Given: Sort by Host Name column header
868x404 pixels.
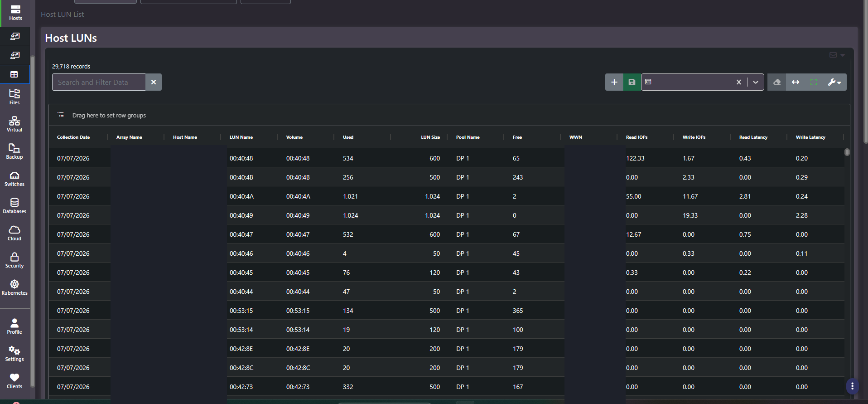Looking at the screenshot, I should [185, 137].
